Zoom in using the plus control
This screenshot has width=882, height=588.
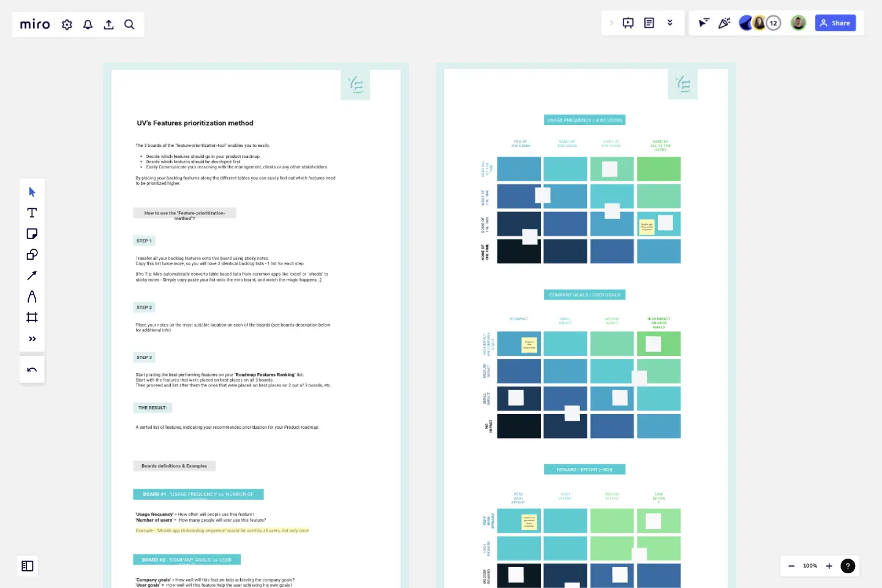(829, 566)
